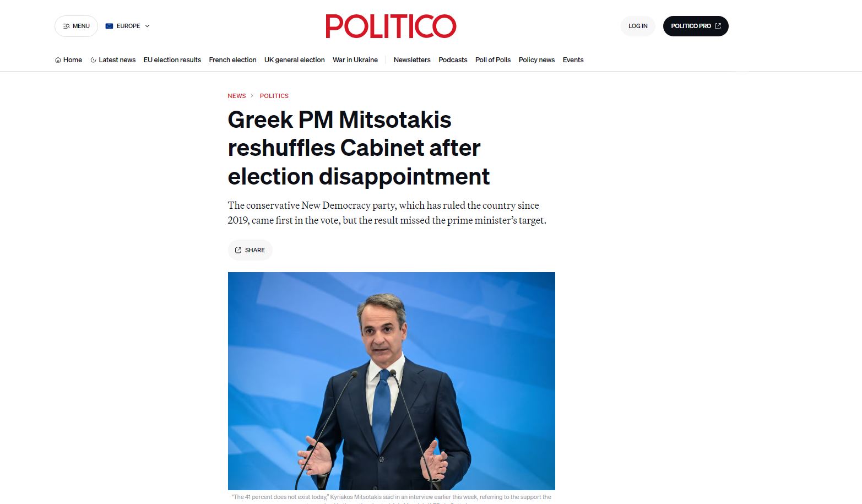
Task: Click the NEWS breadcrumb link
Action: (236, 96)
